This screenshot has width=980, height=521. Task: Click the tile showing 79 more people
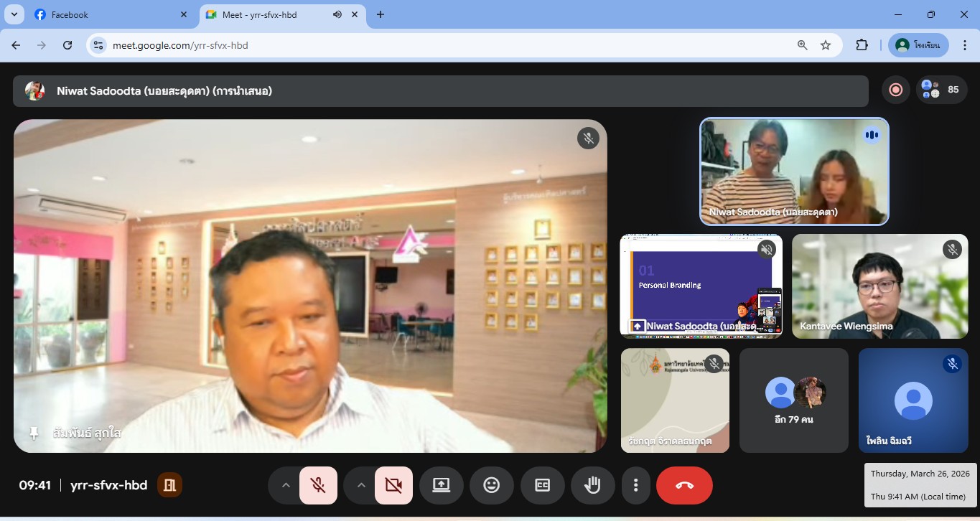pos(793,400)
